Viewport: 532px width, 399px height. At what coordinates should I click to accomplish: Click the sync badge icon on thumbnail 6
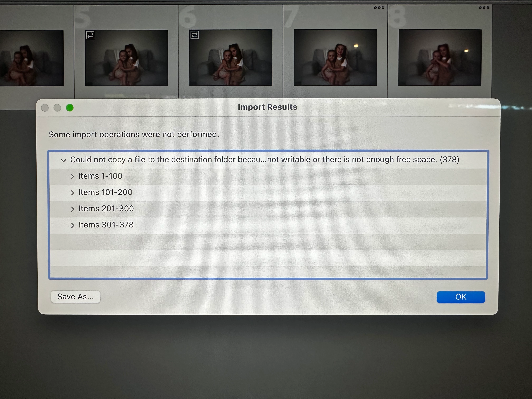click(x=195, y=35)
